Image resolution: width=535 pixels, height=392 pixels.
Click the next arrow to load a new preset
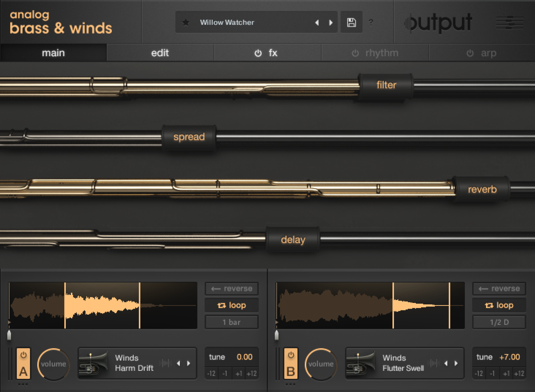coord(331,23)
